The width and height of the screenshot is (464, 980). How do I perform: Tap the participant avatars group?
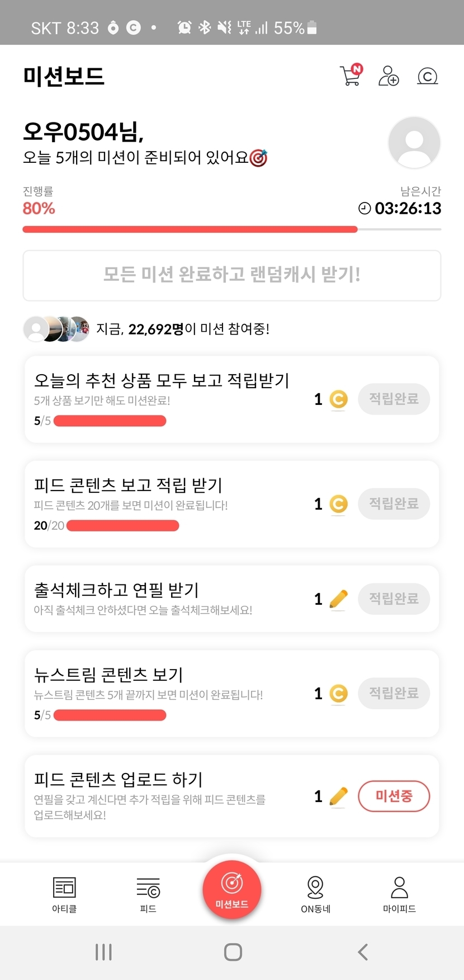56,329
